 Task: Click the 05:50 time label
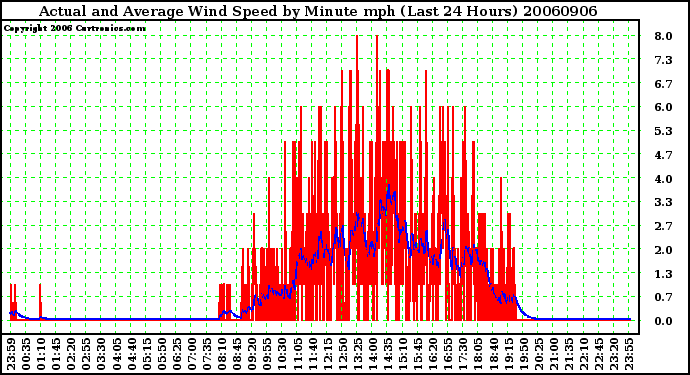pyautogui.click(x=161, y=354)
